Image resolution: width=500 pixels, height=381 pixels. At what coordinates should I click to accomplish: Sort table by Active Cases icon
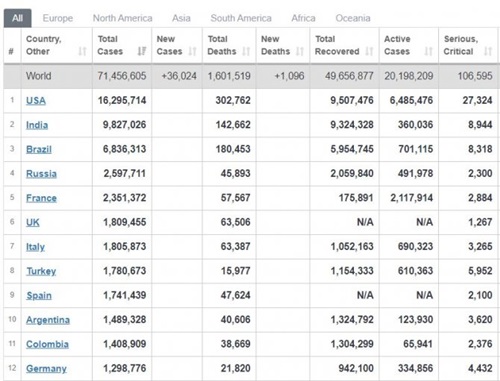coord(428,51)
